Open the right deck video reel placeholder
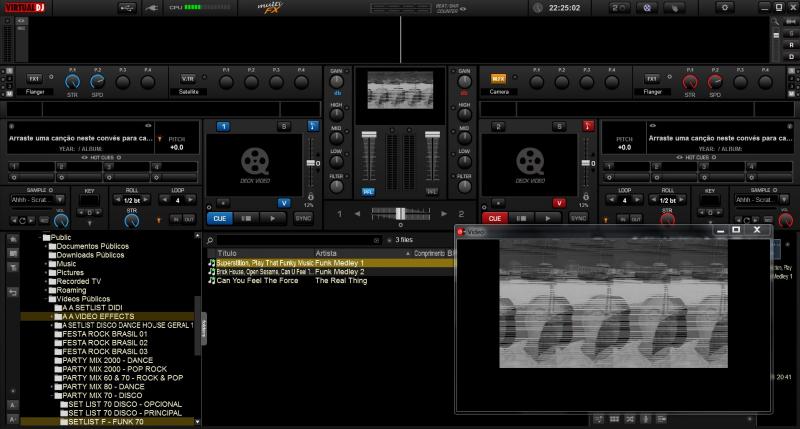 (530, 164)
